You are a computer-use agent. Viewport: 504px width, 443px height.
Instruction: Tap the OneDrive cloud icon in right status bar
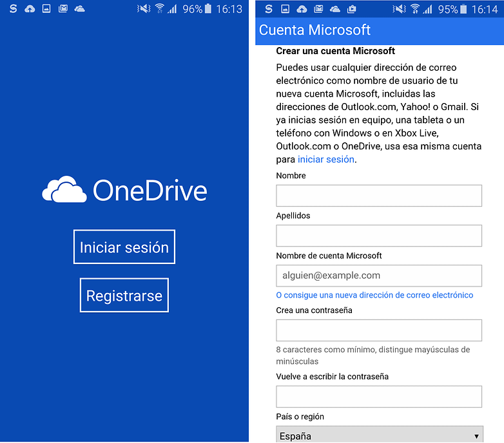tap(335, 9)
